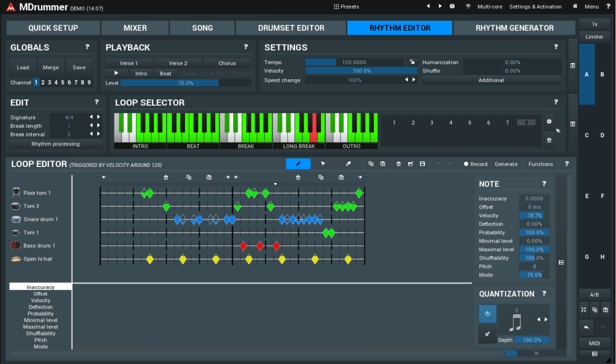The height and width of the screenshot is (364, 616).
Task: Click the Load button in Globals
Action: [x=23, y=68]
